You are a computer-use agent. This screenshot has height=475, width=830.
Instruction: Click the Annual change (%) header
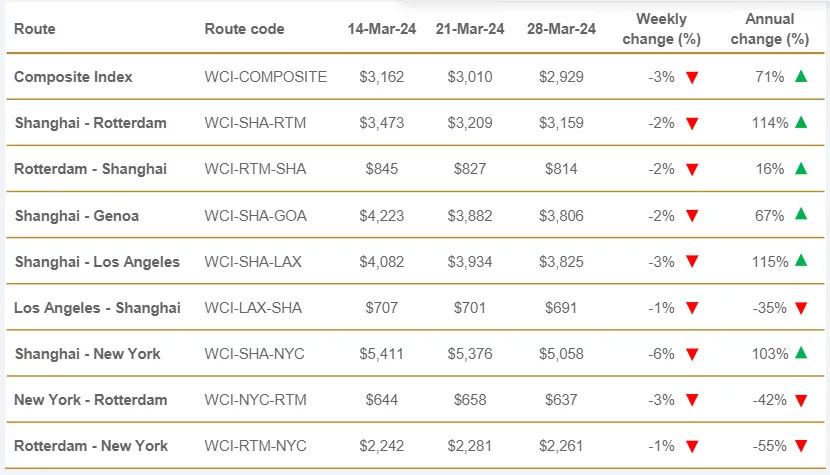point(770,29)
